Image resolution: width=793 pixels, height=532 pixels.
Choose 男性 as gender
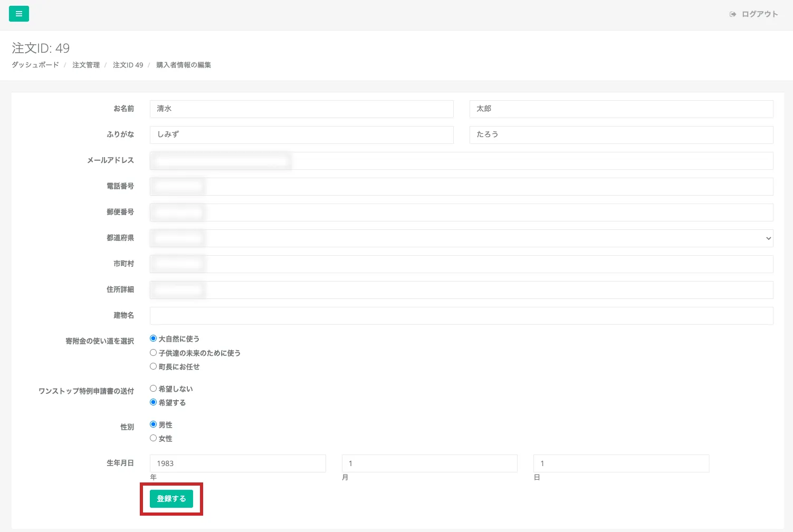[x=154, y=424]
